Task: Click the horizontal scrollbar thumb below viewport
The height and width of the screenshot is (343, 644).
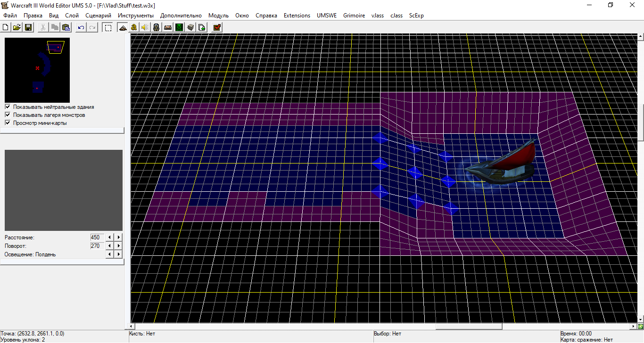Action: 469,327
